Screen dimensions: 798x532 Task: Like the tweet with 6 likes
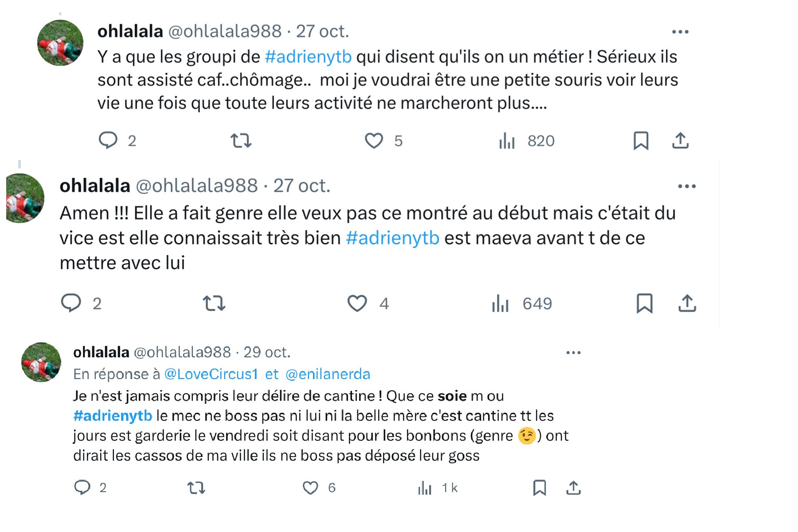(x=310, y=488)
